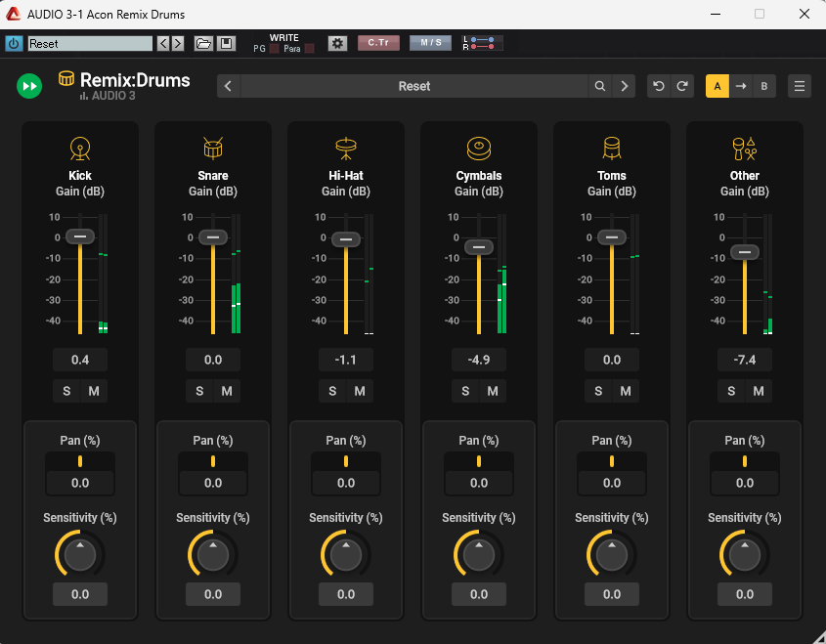Solo the Kick channel
This screenshot has width=826, height=644.
66,391
